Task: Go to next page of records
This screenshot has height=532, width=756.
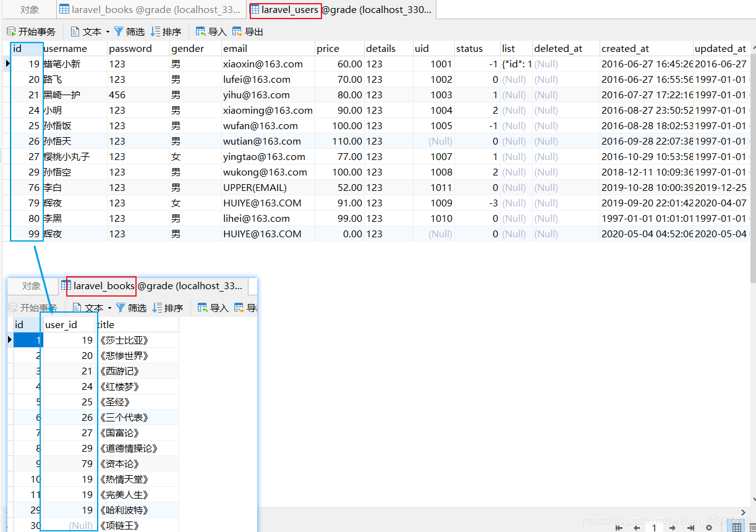Action: coord(673,527)
